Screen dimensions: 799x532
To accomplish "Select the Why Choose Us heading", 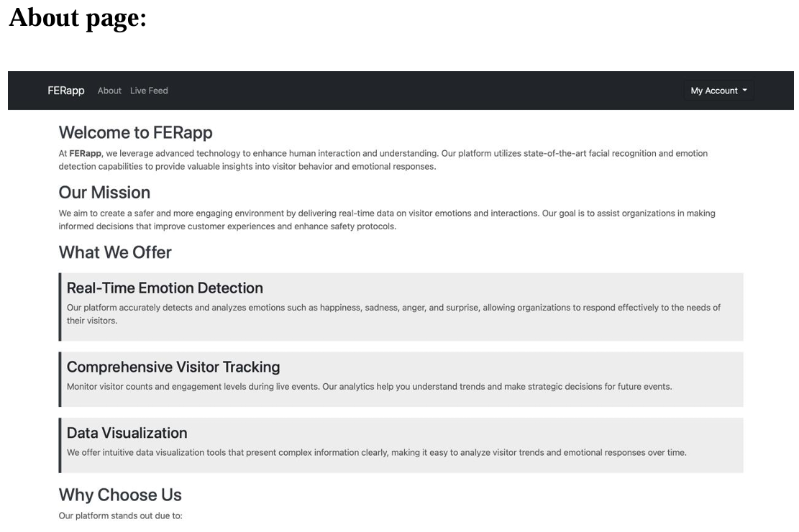I will 120,495.
